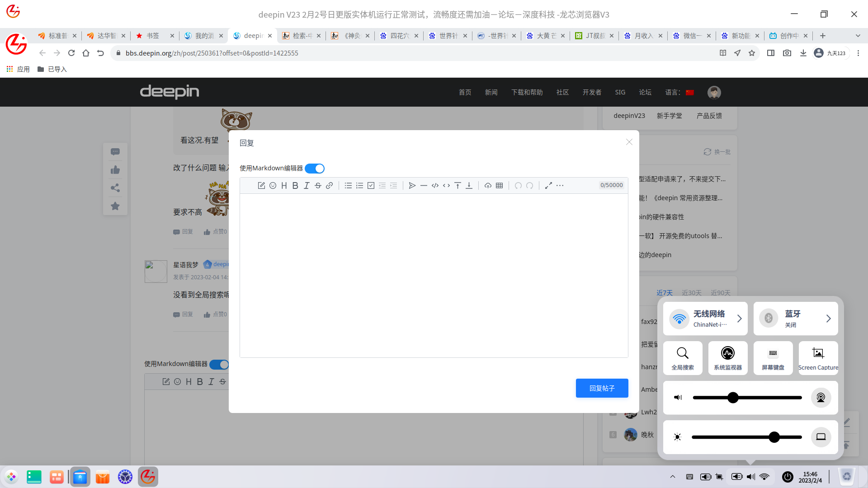Disable Markdown editor in reply dialog
868x488 pixels.
[x=315, y=169]
